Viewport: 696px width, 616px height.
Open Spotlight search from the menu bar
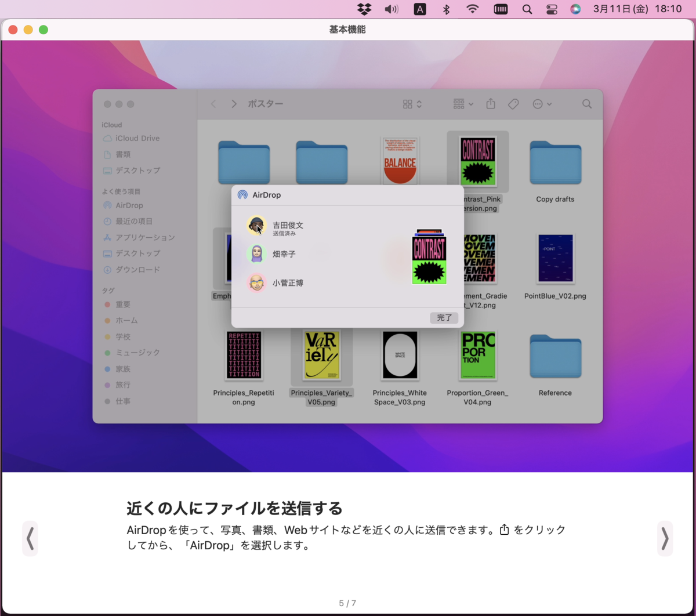click(527, 9)
